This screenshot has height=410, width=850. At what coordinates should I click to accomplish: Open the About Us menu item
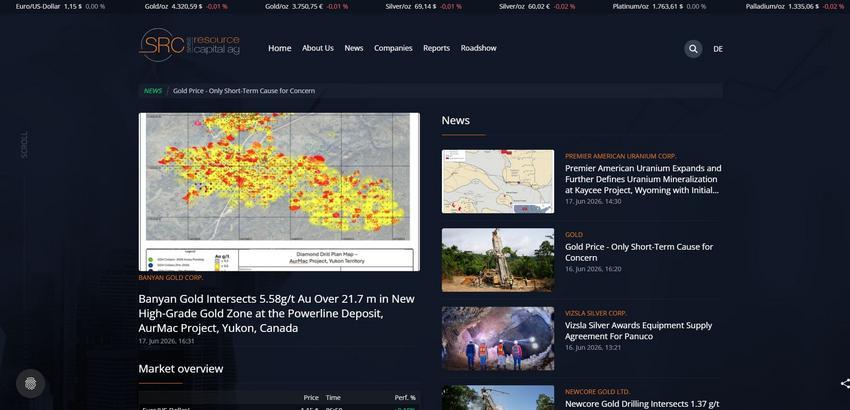pos(318,48)
